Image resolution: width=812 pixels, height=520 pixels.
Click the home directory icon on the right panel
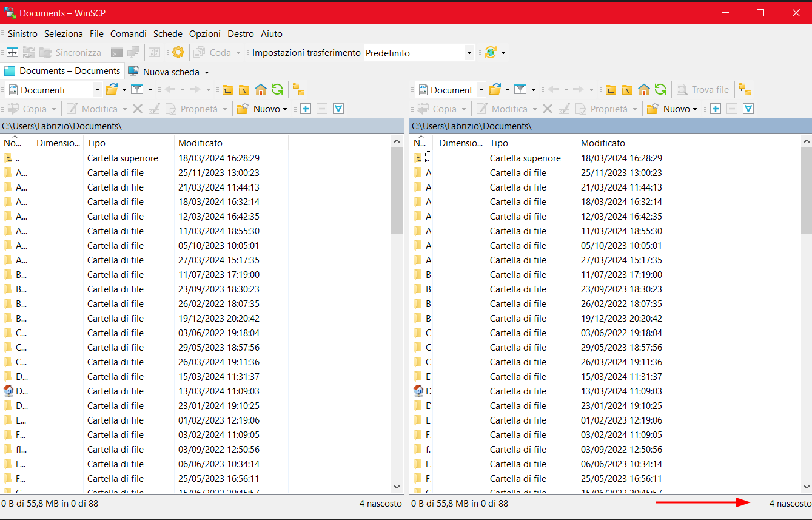tap(643, 89)
